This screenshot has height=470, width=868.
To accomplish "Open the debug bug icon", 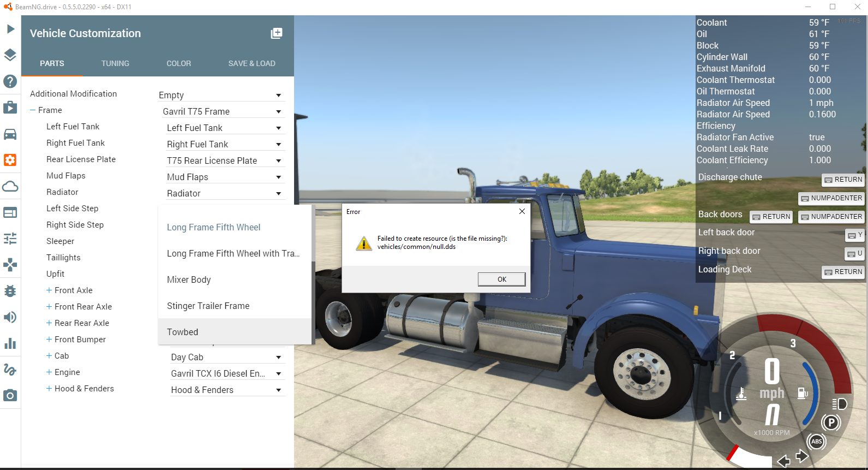I will [10, 291].
